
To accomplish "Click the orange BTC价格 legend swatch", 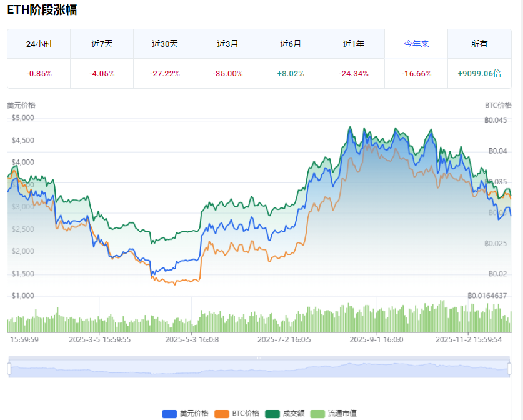I will tap(222, 414).
